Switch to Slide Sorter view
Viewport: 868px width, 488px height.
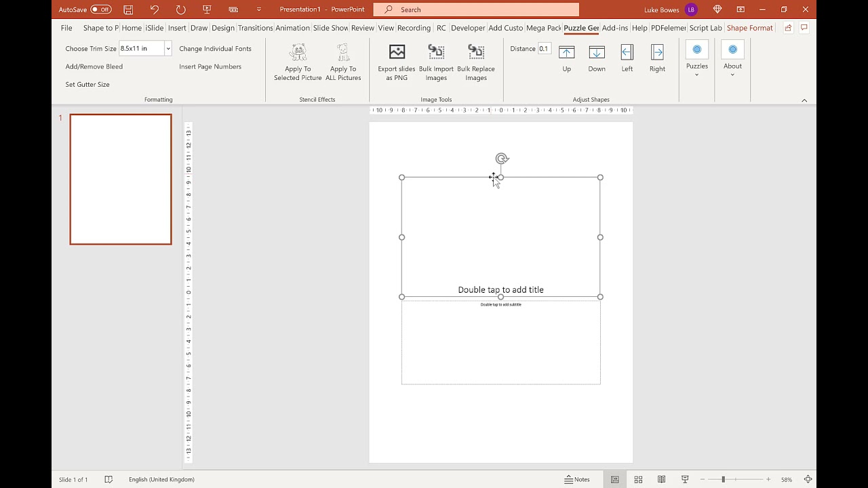tap(638, 479)
